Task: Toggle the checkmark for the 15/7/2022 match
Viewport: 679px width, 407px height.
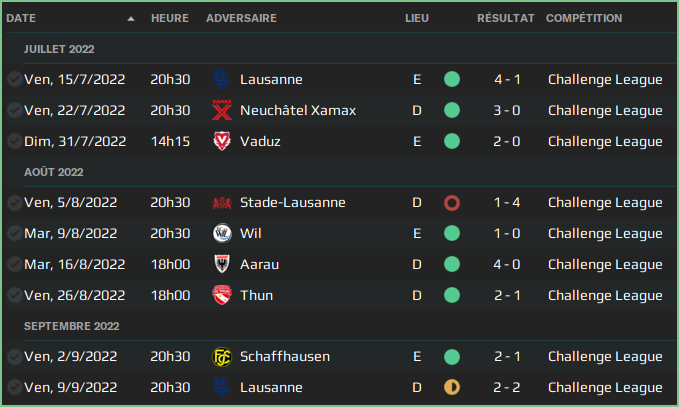Action: [x=14, y=80]
